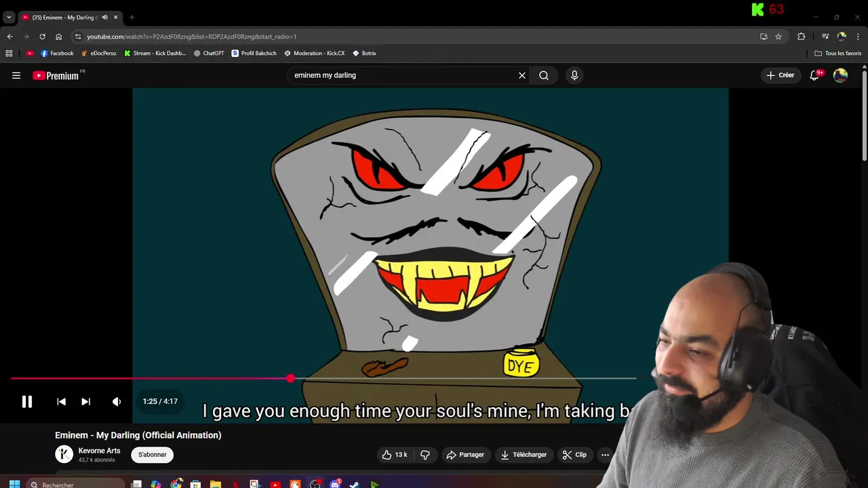This screenshot has width=868, height=488.
Task: Open Moderation - Kick.CX bookmark
Action: point(314,53)
